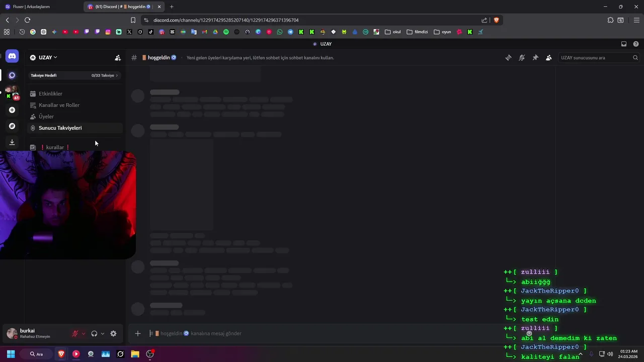The image size is (644, 362).
Task: Open the Instagram bookmark icon
Action: pyautogui.click(x=108, y=32)
